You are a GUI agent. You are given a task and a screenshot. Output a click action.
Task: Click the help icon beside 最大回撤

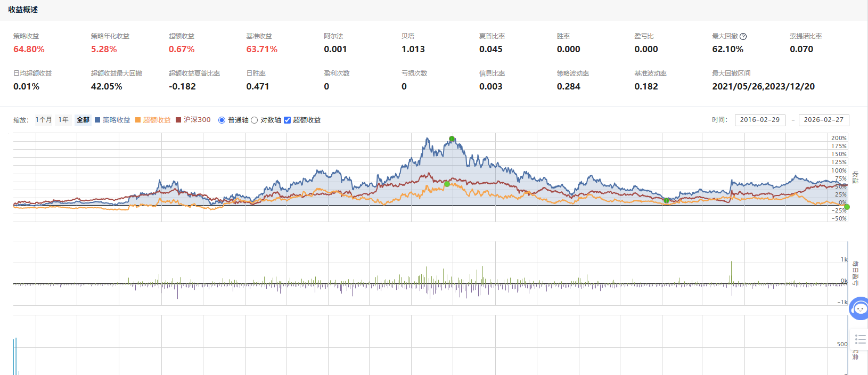pyautogui.click(x=743, y=37)
